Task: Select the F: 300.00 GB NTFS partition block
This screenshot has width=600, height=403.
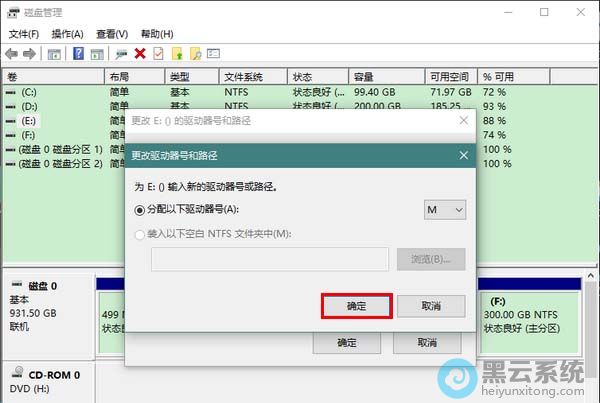Action: pos(531,313)
